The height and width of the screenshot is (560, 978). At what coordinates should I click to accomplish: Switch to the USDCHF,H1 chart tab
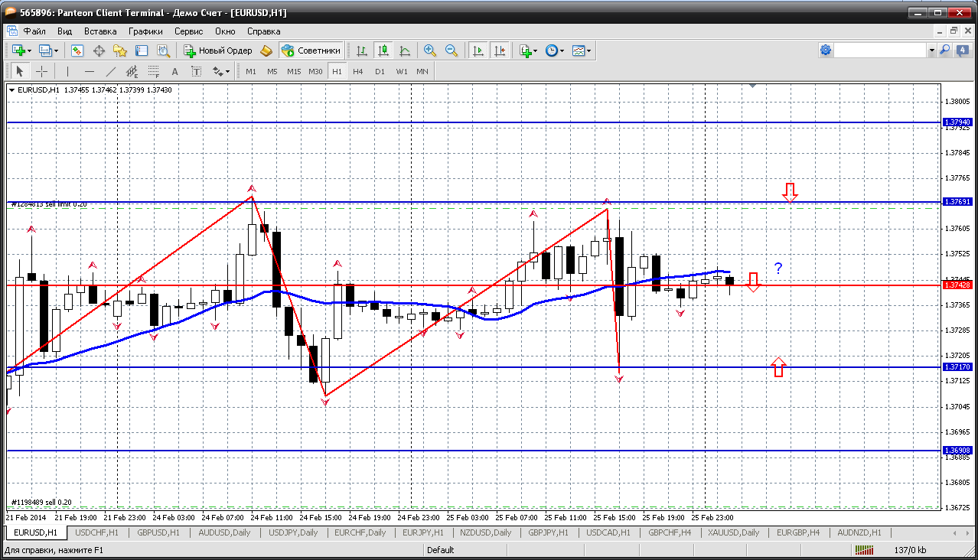pos(97,532)
